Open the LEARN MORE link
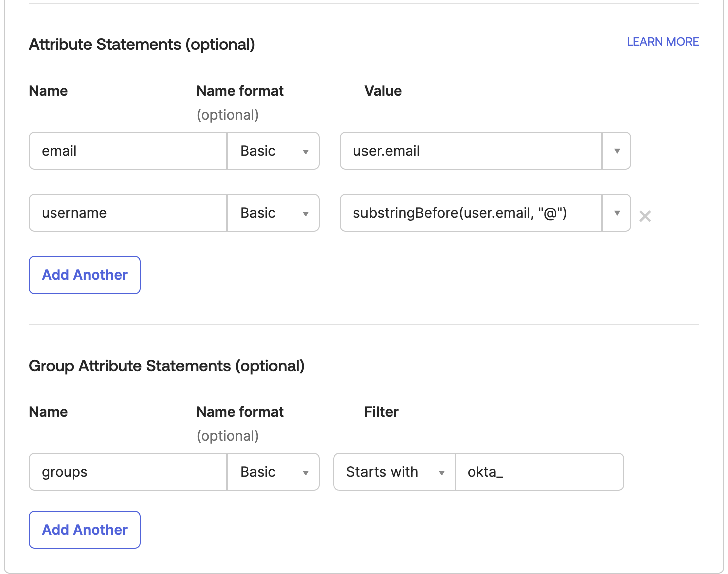728x574 pixels. click(662, 42)
